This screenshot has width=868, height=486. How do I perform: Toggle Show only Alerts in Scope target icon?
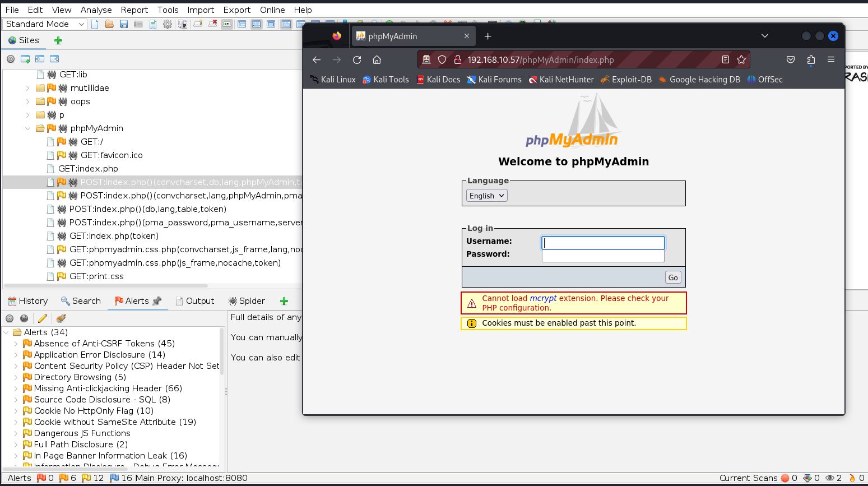[10, 318]
